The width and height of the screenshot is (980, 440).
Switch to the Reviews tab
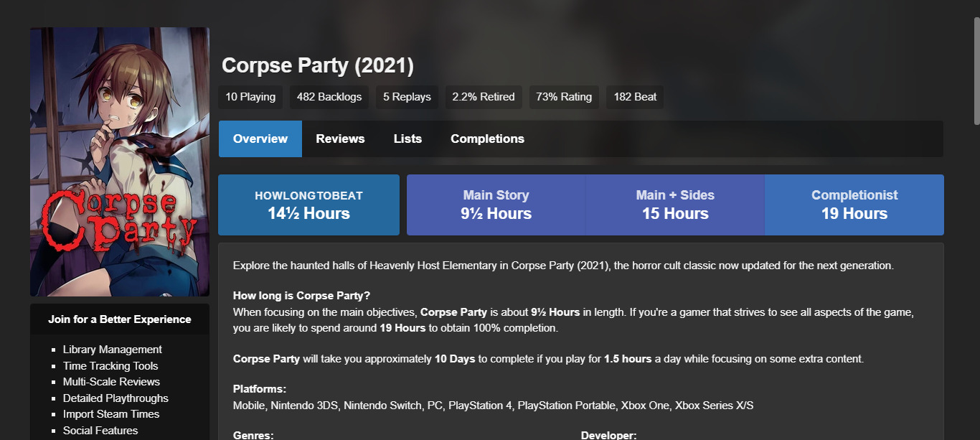340,139
